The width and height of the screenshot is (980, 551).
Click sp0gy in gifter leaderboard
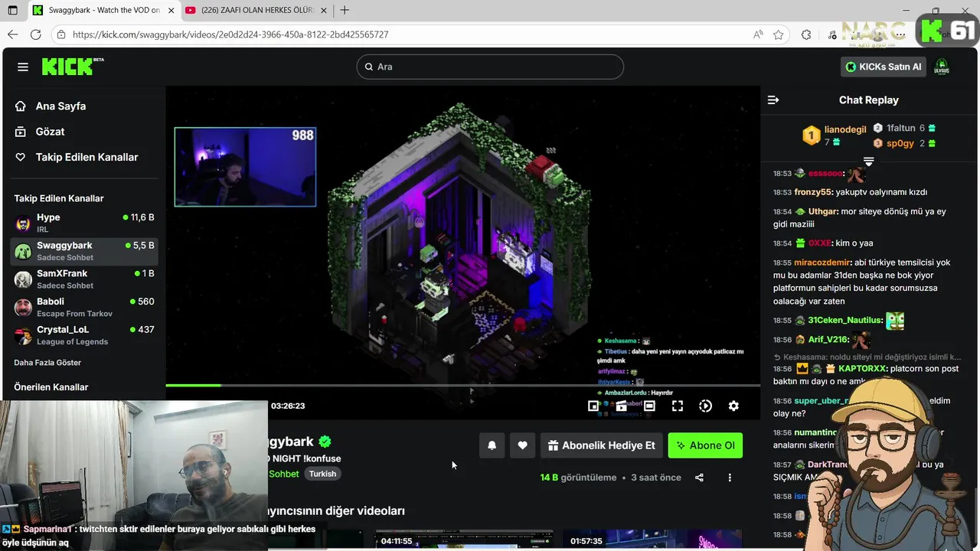[900, 143]
